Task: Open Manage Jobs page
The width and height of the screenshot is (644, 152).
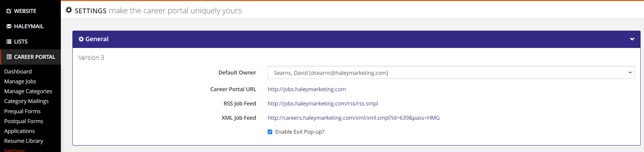Action: 20,81
